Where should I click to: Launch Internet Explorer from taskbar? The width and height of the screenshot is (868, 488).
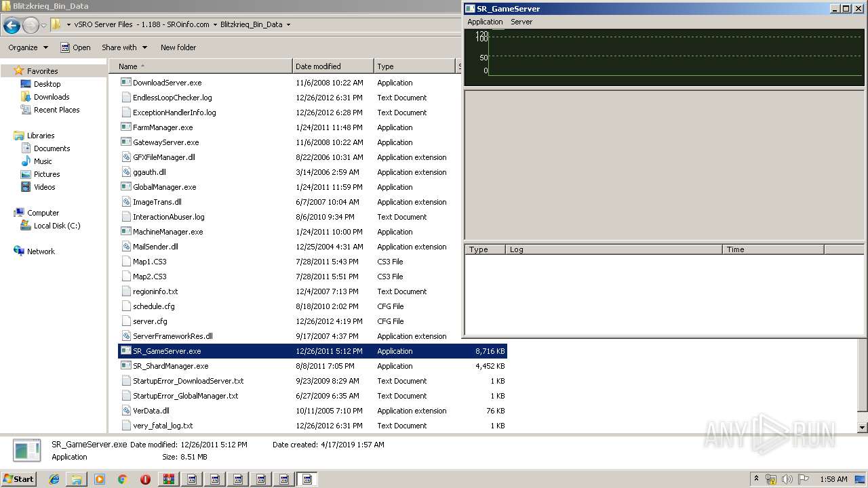click(54, 479)
